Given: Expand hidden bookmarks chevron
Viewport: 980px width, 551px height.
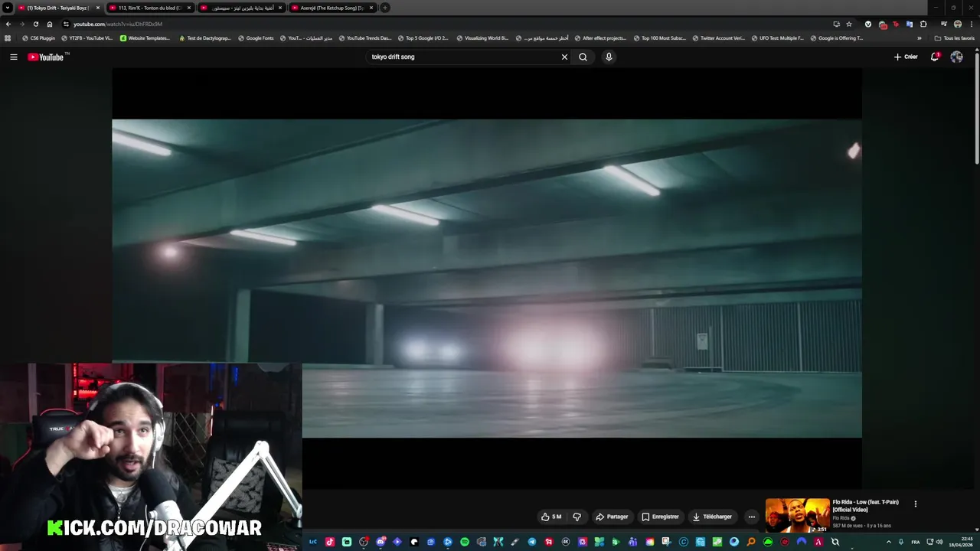Looking at the screenshot, I should [920, 38].
